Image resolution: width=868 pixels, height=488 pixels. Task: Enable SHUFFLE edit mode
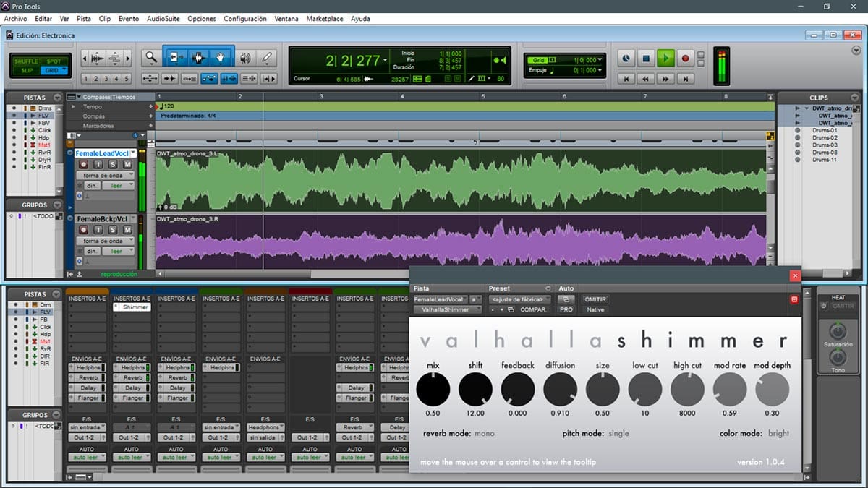coord(27,61)
